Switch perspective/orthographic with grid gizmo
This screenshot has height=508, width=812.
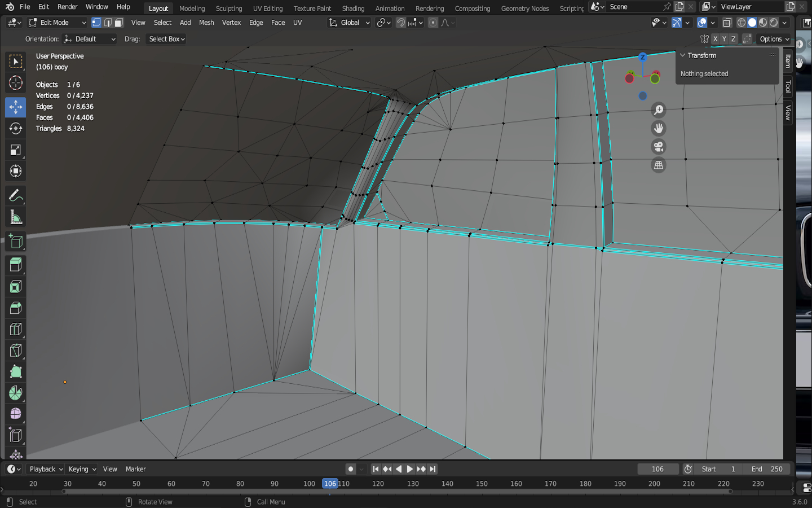click(658, 165)
